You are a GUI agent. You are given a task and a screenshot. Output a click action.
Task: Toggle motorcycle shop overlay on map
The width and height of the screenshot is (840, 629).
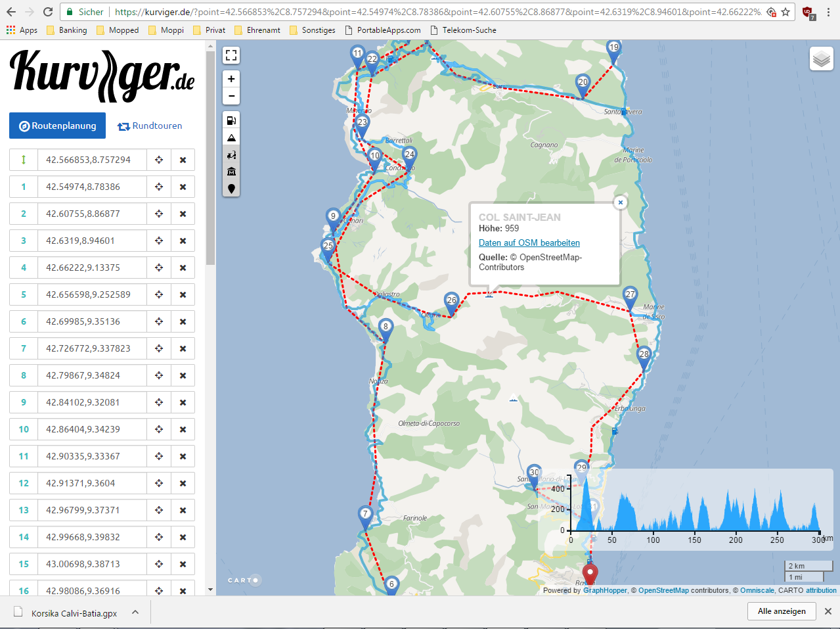pyautogui.click(x=231, y=154)
